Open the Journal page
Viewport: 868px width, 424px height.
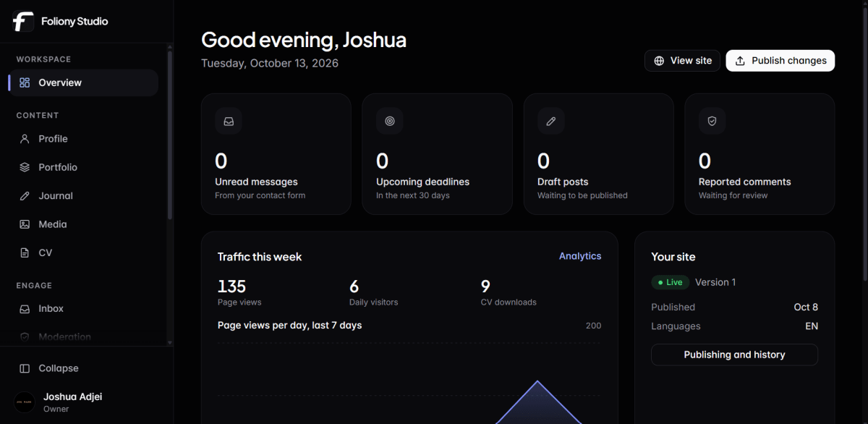pos(83,196)
